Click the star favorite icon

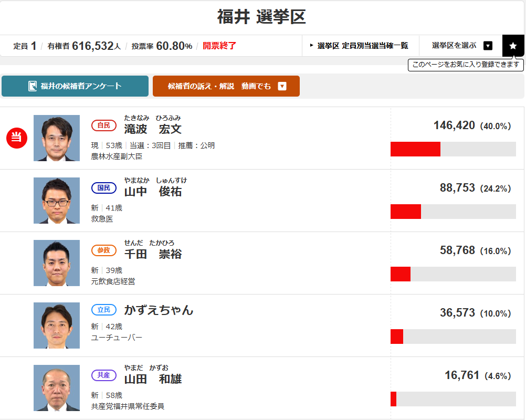pyautogui.click(x=513, y=46)
